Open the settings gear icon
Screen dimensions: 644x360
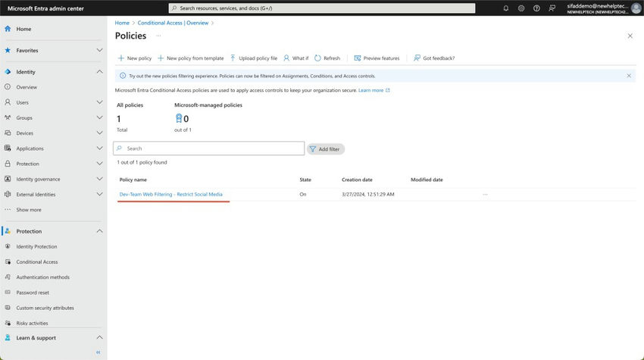pos(521,8)
